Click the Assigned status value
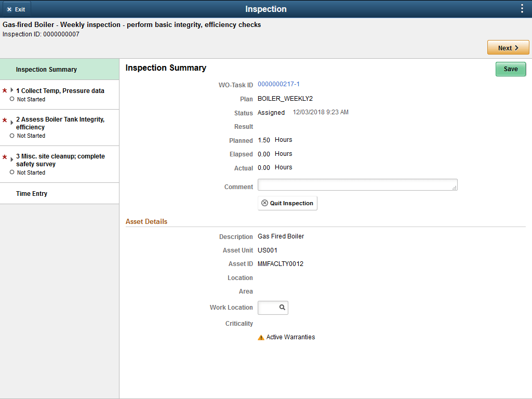The width and height of the screenshot is (532, 399). pyautogui.click(x=271, y=113)
